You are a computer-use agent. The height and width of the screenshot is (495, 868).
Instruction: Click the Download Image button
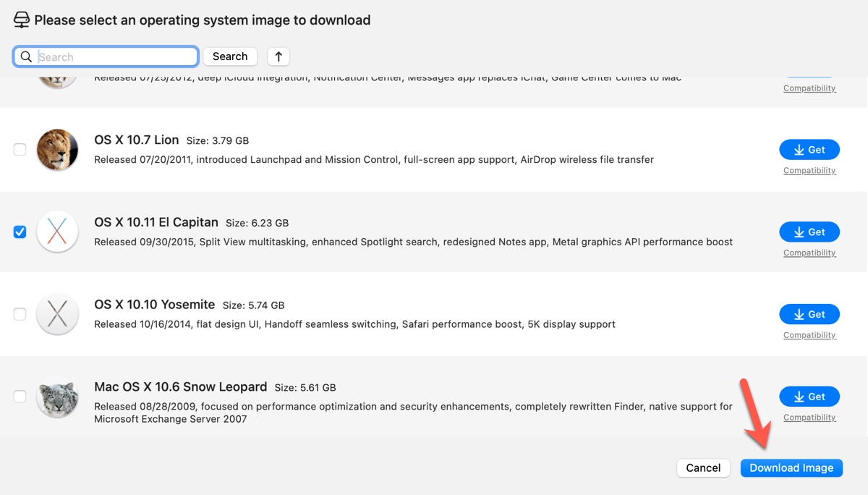(791, 468)
